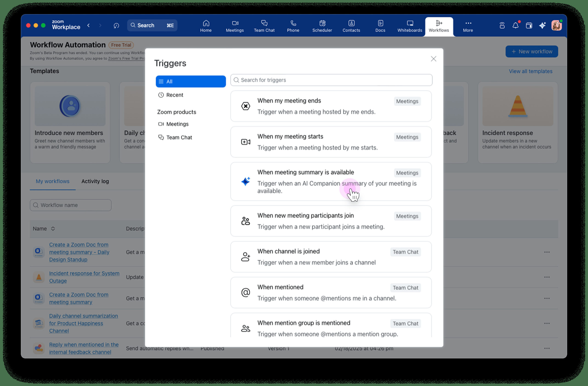Open the Docs tab
Image resolution: width=588 pixels, height=386 pixels.
click(380, 26)
